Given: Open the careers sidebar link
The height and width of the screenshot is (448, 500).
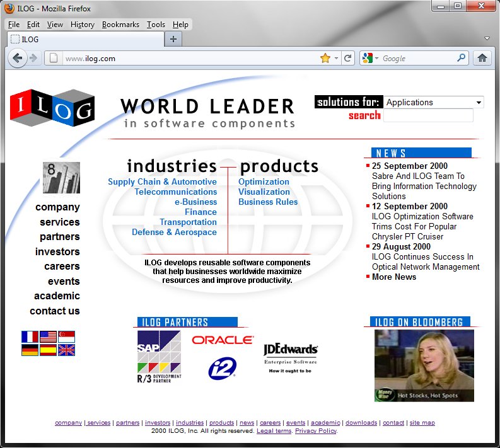Looking at the screenshot, I should click(62, 267).
